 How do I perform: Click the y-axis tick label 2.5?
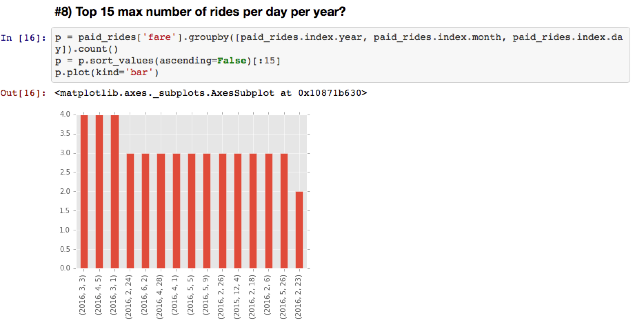[x=65, y=172]
